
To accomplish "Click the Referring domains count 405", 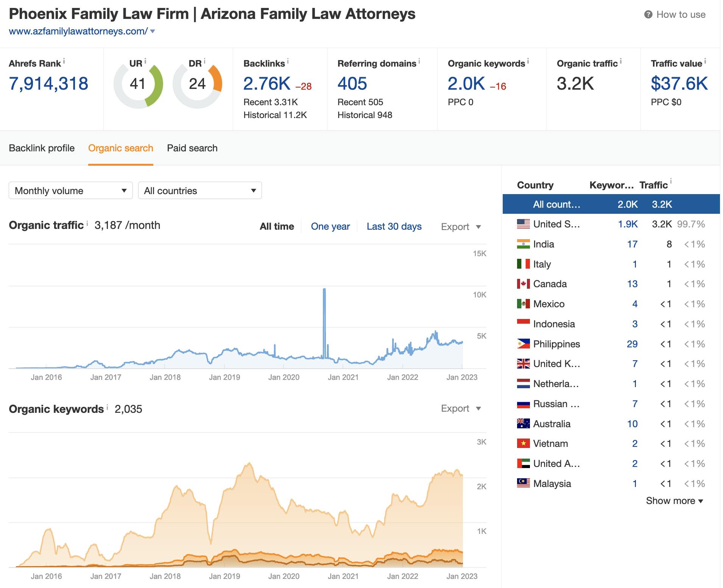I will [352, 84].
